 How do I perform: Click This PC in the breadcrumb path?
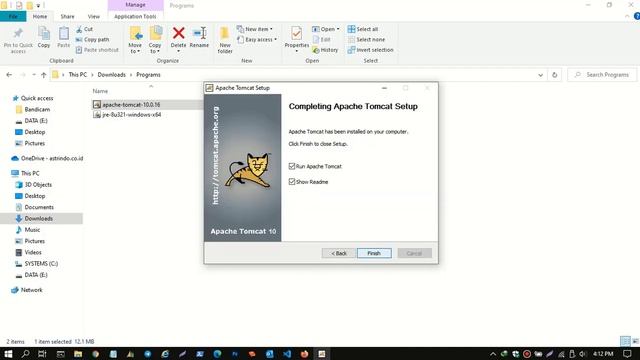(78, 75)
